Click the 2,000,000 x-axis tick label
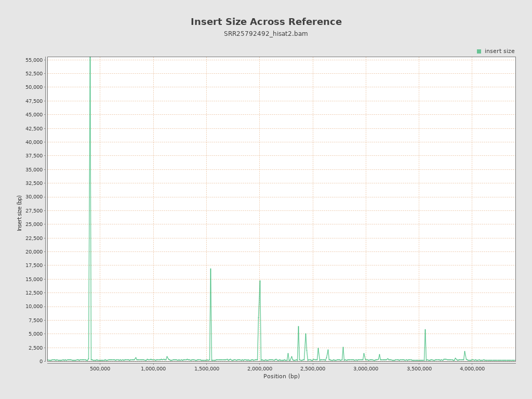Screen dimensions: 532x399 pyautogui.click(x=260, y=369)
